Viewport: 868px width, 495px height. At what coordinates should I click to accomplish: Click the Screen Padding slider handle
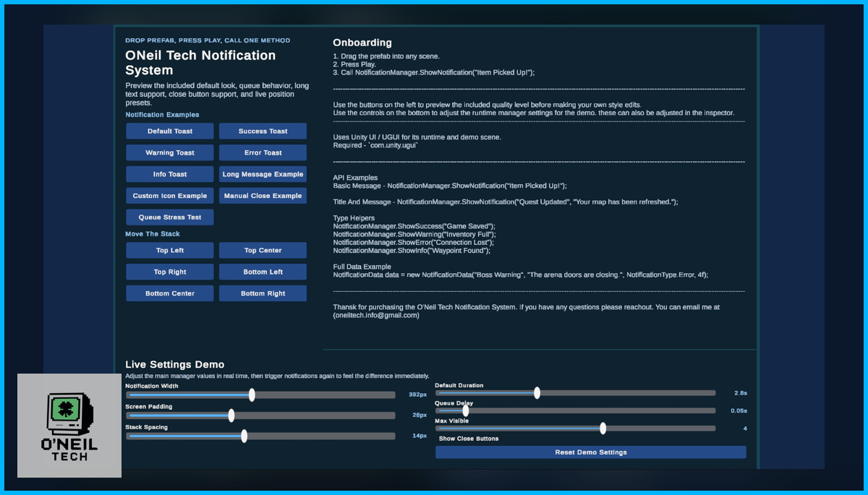point(231,416)
